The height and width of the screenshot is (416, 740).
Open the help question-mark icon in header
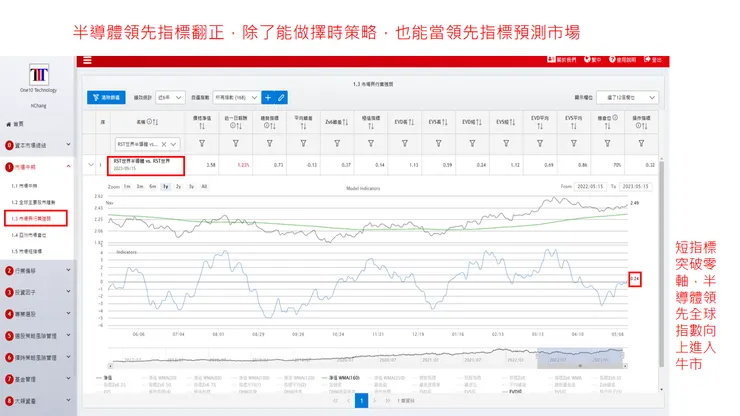click(612, 59)
